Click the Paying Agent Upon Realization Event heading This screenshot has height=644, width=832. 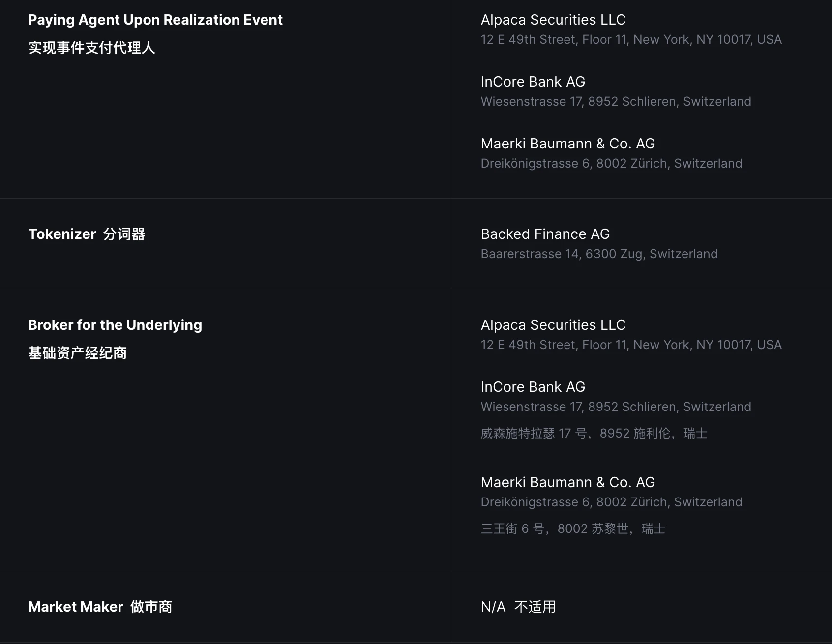155,20
